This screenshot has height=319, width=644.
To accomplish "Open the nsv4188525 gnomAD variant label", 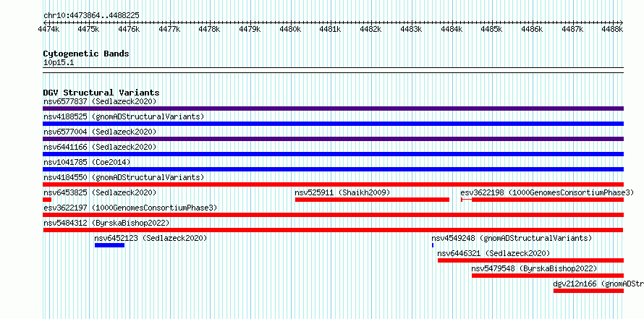I will pos(124,116).
